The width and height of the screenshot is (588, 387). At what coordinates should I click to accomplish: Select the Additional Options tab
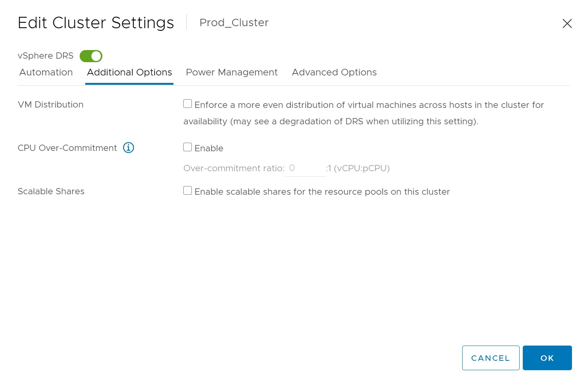click(129, 72)
